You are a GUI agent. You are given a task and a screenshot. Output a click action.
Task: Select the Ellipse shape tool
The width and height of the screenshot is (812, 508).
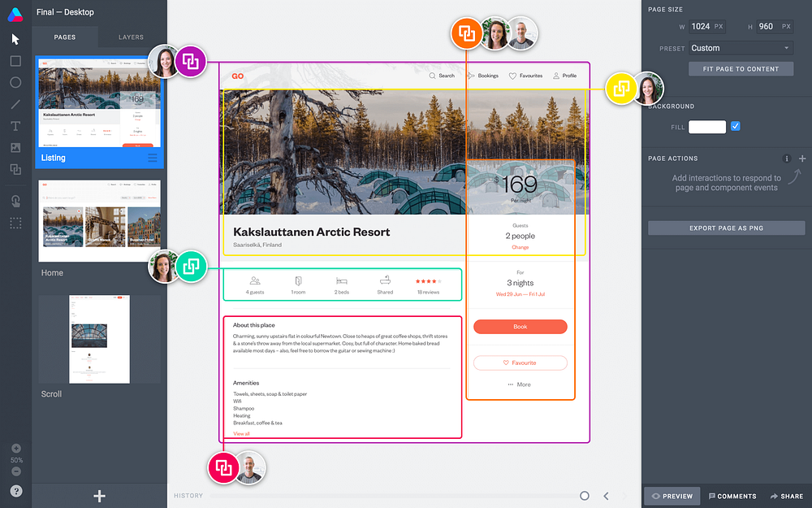15,82
